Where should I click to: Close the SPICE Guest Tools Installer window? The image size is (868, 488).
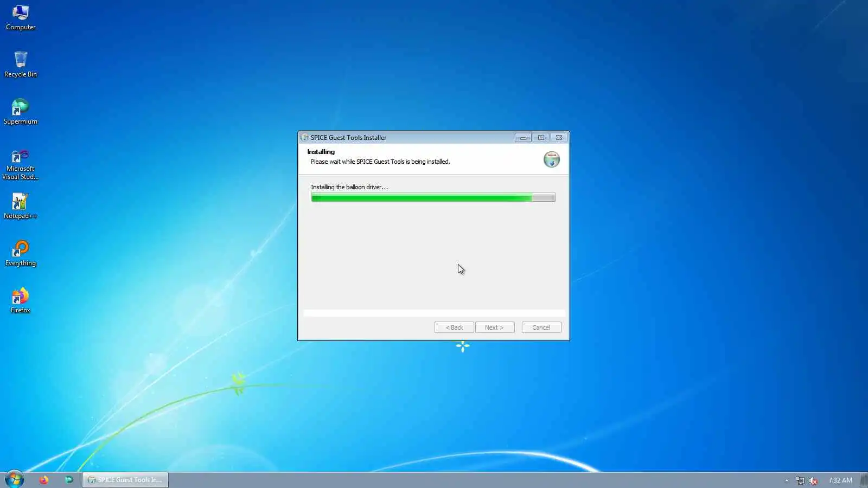tap(559, 138)
